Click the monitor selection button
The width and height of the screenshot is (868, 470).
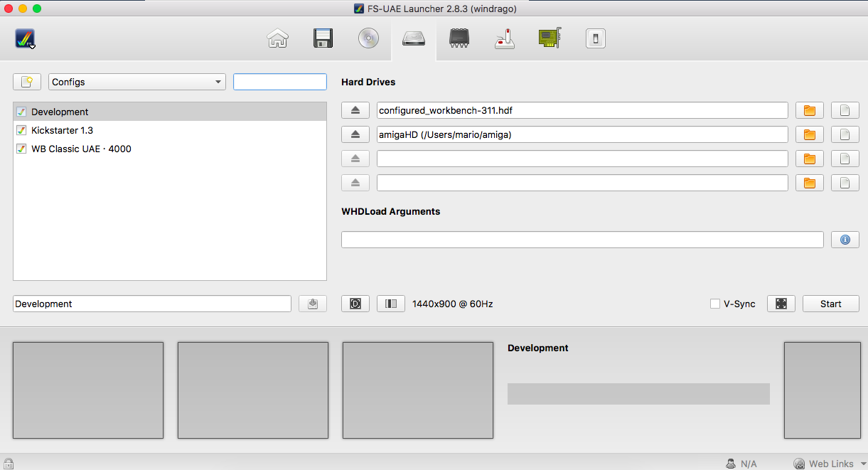click(391, 304)
